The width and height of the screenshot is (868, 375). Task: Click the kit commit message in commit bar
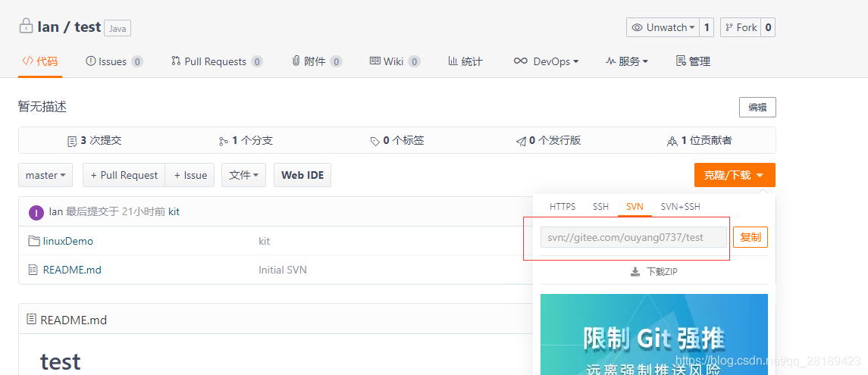click(x=174, y=211)
